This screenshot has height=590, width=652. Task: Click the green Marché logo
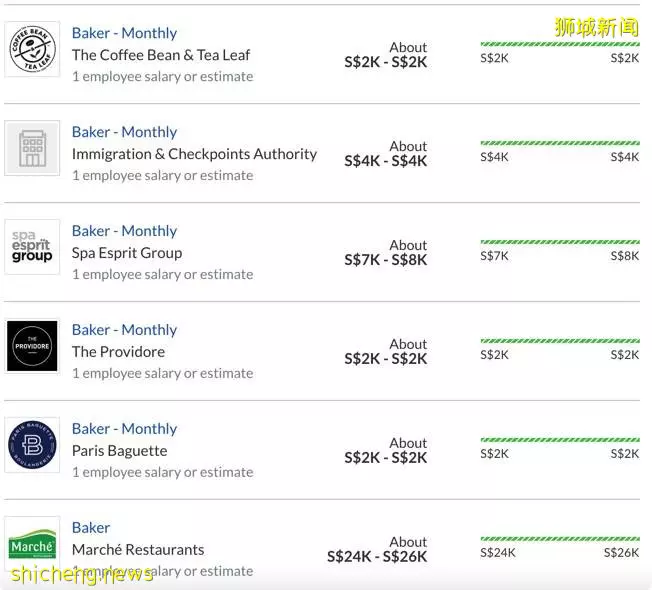tap(32, 544)
